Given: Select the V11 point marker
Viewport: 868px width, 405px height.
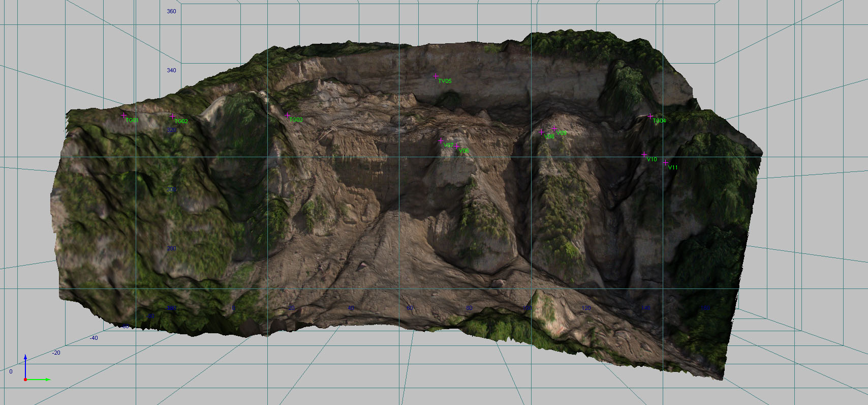Looking at the screenshot, I should point(665,162).
